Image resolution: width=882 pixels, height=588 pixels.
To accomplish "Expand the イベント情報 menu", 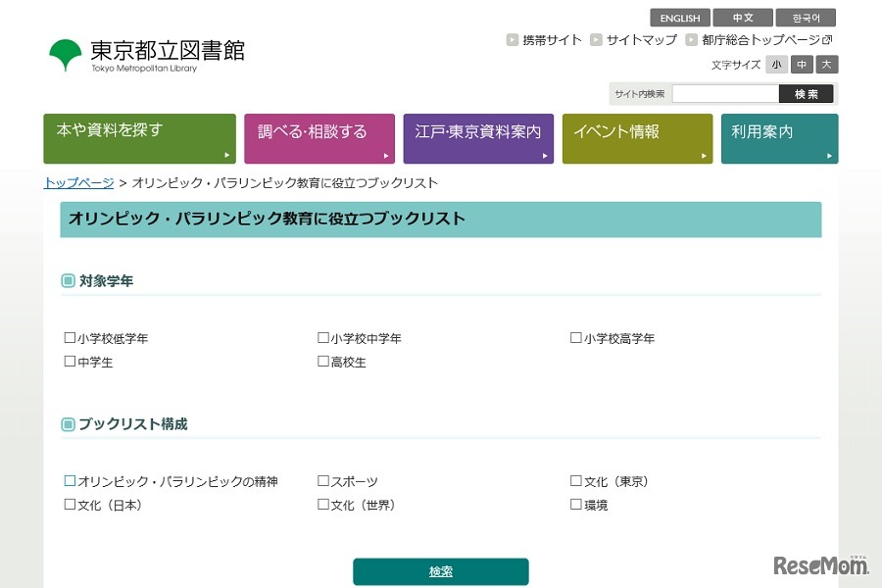I will click(637, 138).
